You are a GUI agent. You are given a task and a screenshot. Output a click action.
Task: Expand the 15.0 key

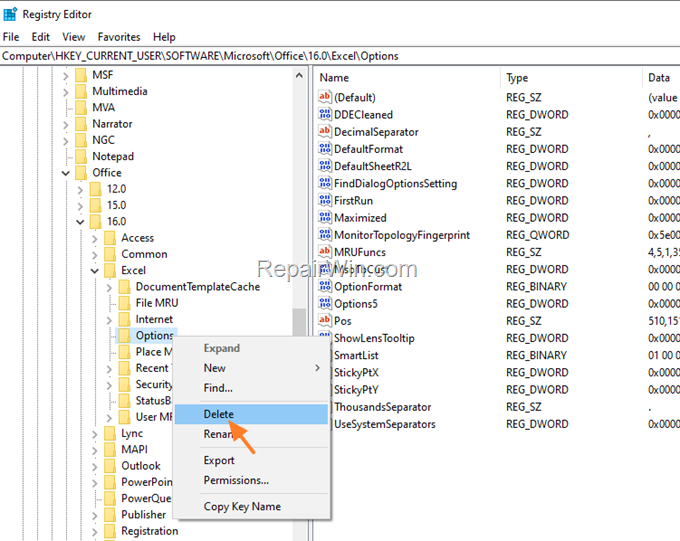point(80,205)
